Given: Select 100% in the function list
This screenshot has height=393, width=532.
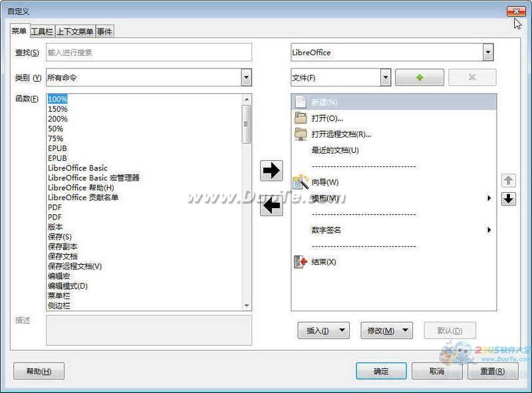Looking at the screenshot, I should tap(58, 99).
